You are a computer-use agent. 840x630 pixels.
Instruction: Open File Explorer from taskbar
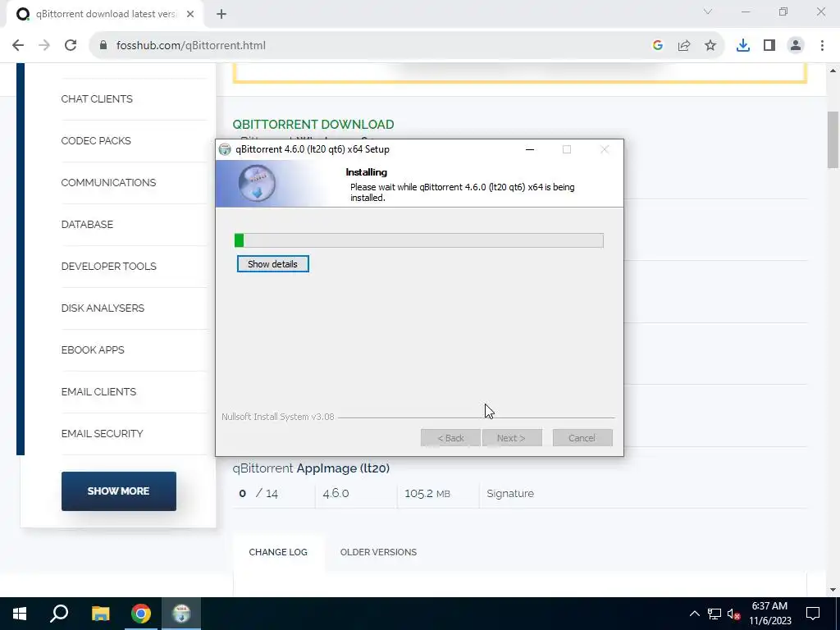pos(100,614)
